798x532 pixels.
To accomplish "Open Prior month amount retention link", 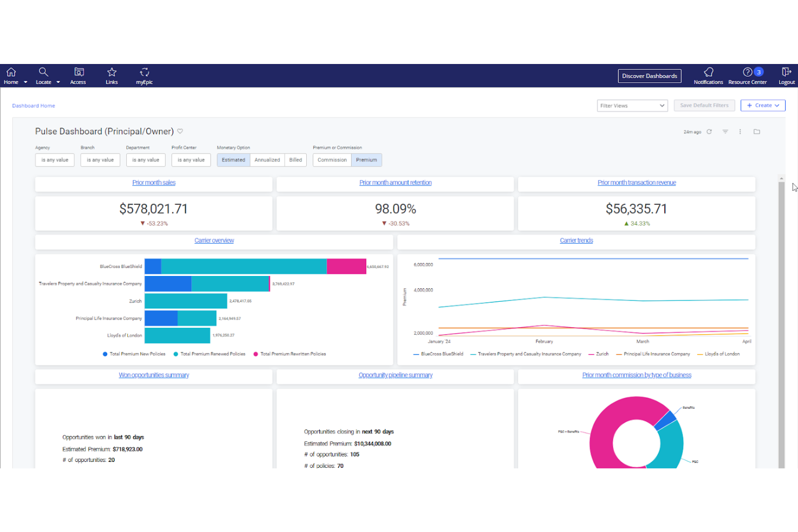I will pos(395,183).
